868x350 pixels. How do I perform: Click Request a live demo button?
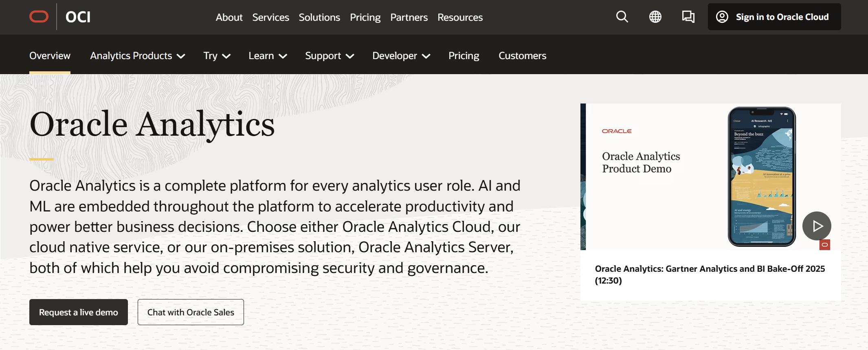pos(79,312)
